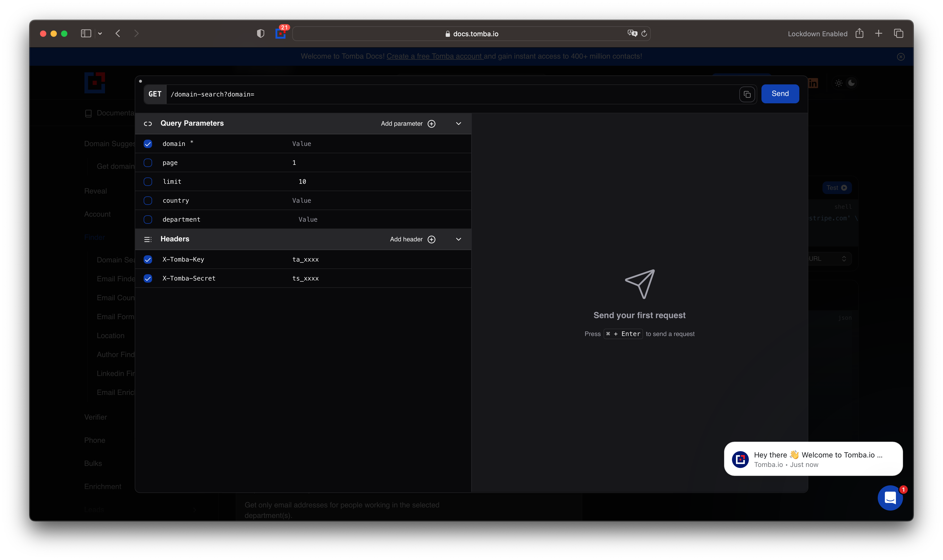Uncheck the X-Tomba-Secret header

point(148,278)
